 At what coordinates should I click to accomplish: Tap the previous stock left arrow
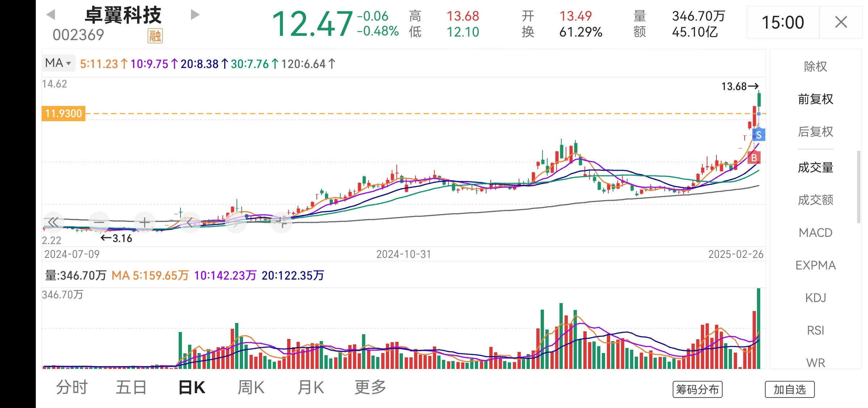[51, 15]
